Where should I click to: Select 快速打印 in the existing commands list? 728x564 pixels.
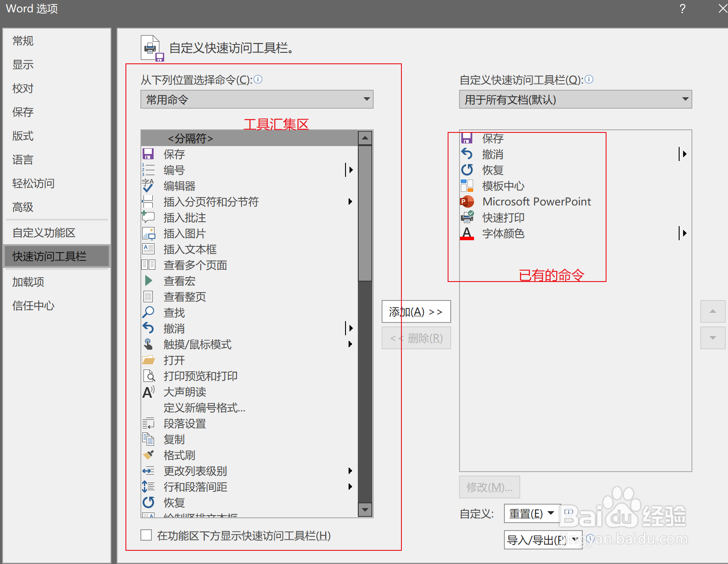[504, 217]
